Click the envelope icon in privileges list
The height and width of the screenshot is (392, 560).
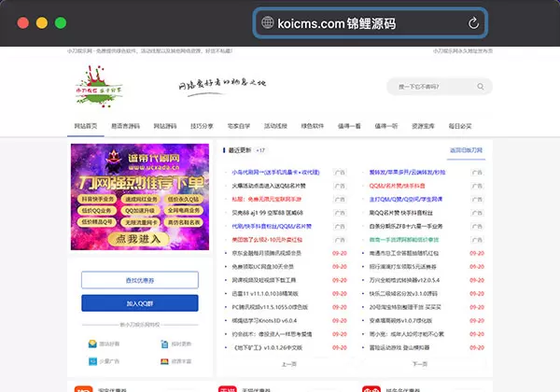point(92,343)
